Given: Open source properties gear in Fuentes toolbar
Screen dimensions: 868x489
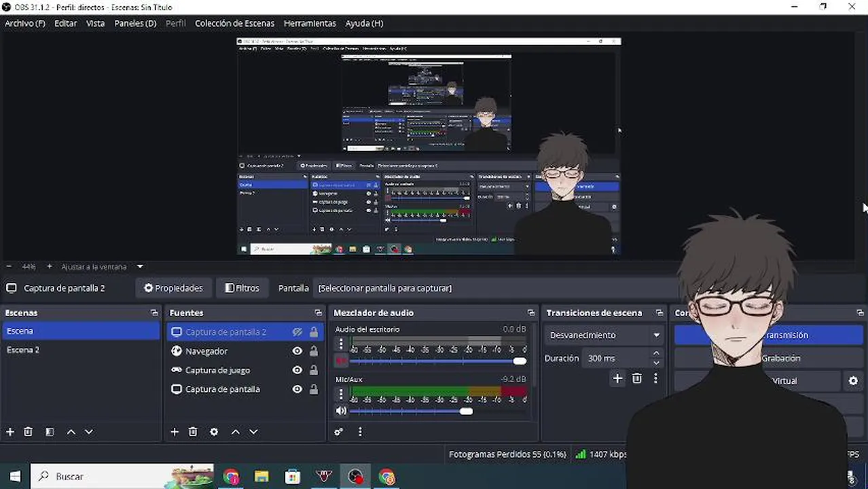Looking at the screenshot, I should [x=214, y=432].
